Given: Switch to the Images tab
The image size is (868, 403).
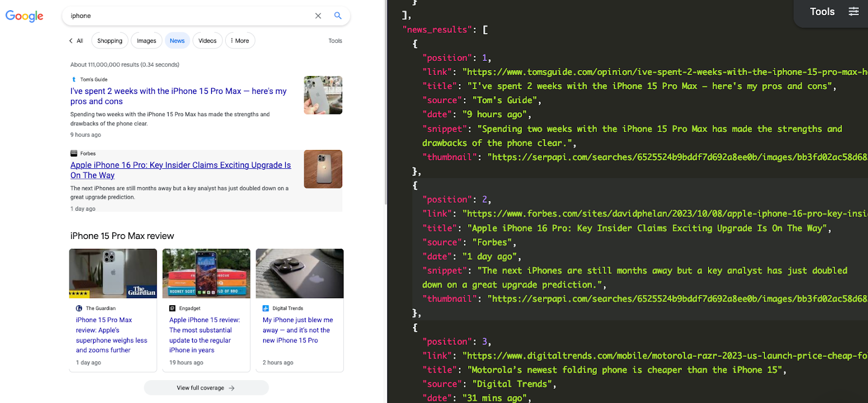Looking at the screenshot, I should [x=146, y=41].
